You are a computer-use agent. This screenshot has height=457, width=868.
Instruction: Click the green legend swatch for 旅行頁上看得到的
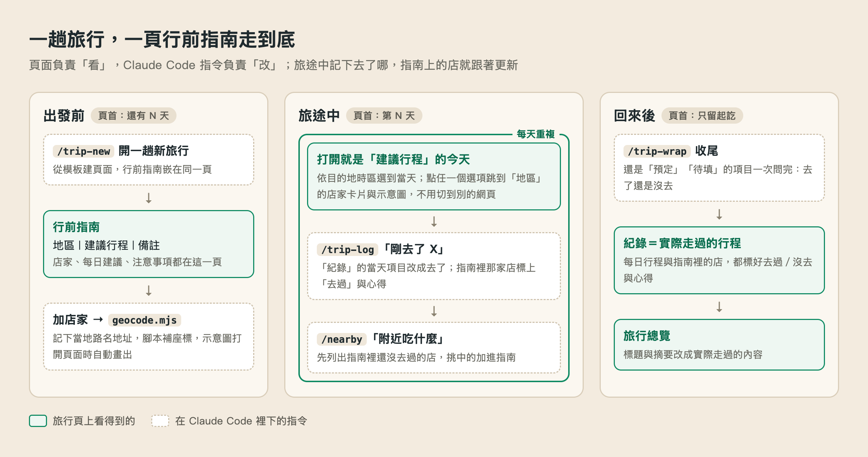coord(38,421)
